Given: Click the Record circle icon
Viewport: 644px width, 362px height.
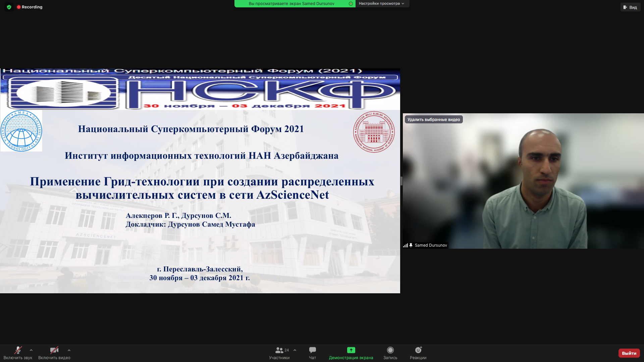Looking at the screenshot, I should (390, 350).
